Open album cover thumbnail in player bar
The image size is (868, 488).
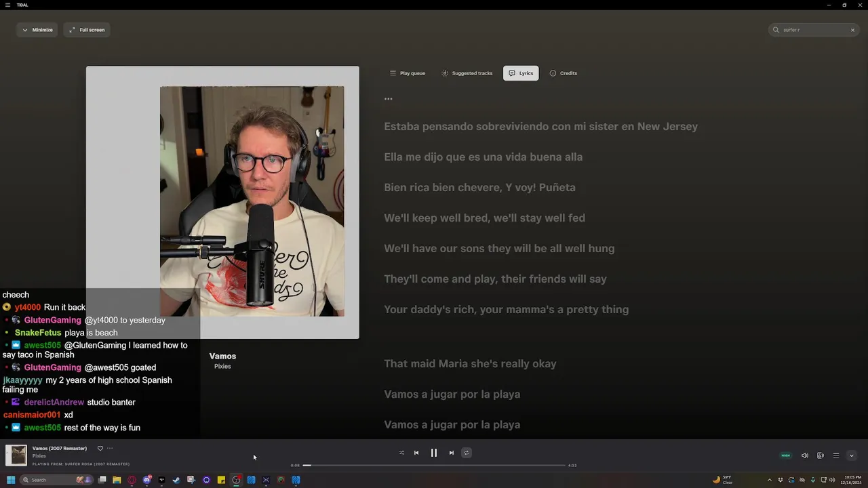pyautogui.click(x=16, y=455)
